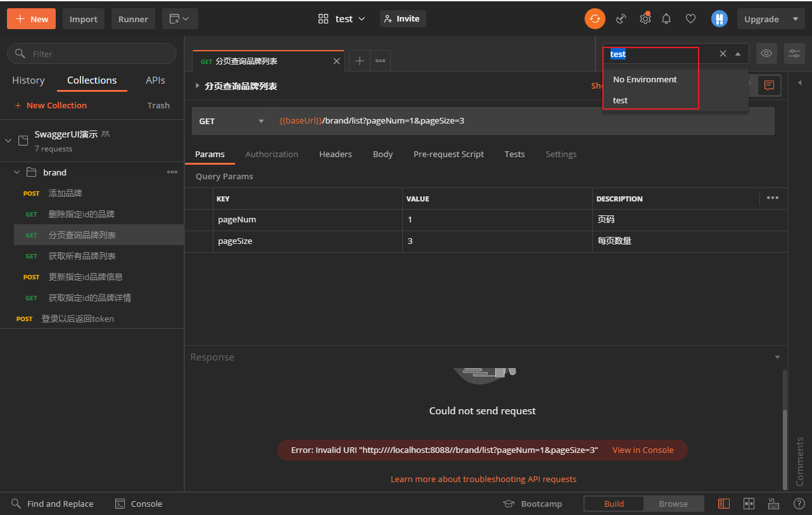Open the help question-mark icon
The width and height of the screenshot is (812, 515).
pyautogui.click(x=799, y=504)
